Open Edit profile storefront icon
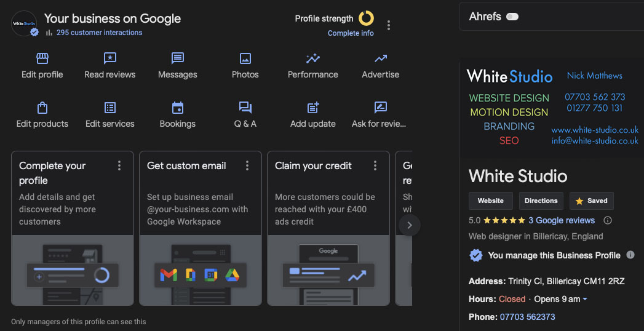 pyautogui.click(x=42, y=58)
